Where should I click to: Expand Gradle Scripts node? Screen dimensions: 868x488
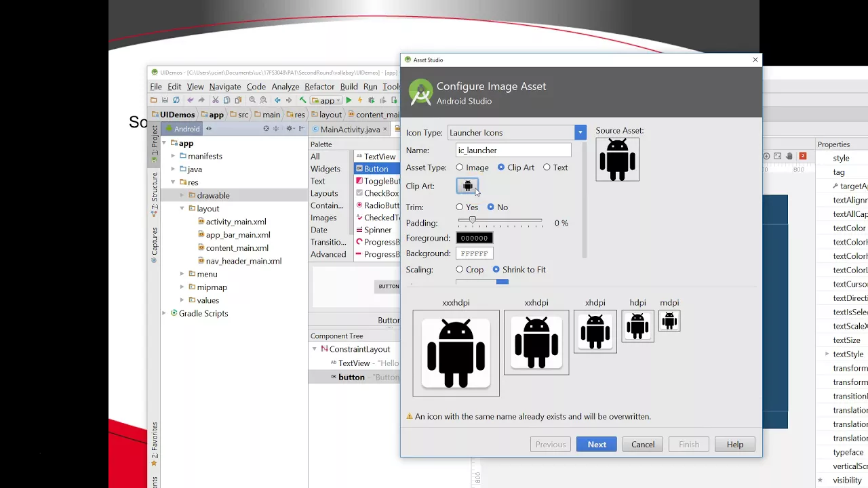click(x=164, y=314)
